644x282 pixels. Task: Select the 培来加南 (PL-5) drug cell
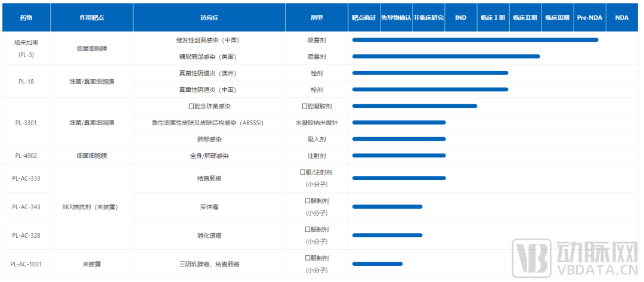26,48
